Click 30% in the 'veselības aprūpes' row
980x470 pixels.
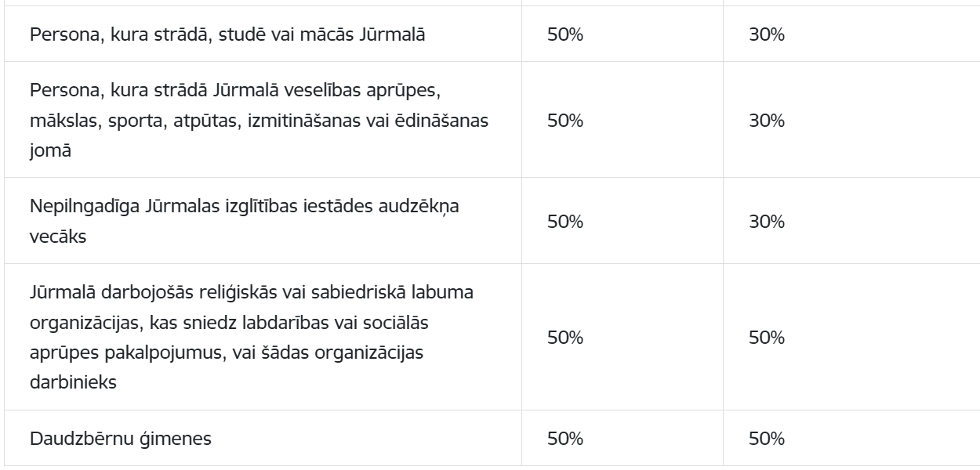pos(767,120)
